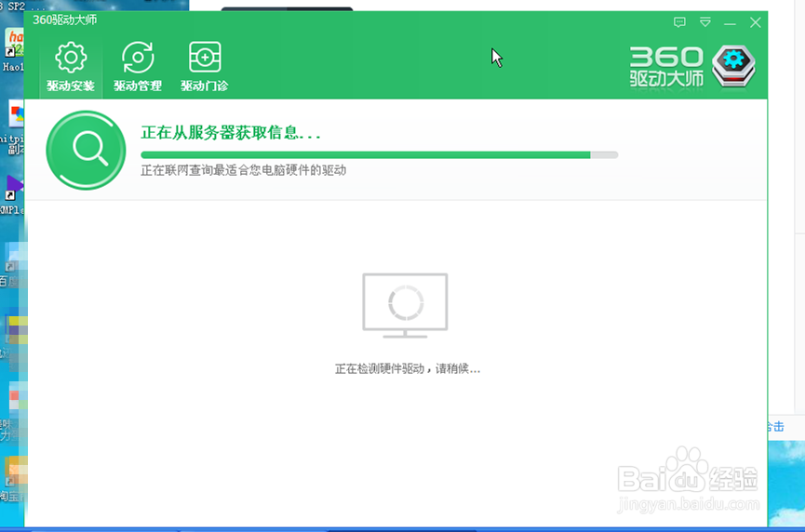Open the Hao123 desktop shortcut
The width and height of the screenshot is (805, 532).
12,49
